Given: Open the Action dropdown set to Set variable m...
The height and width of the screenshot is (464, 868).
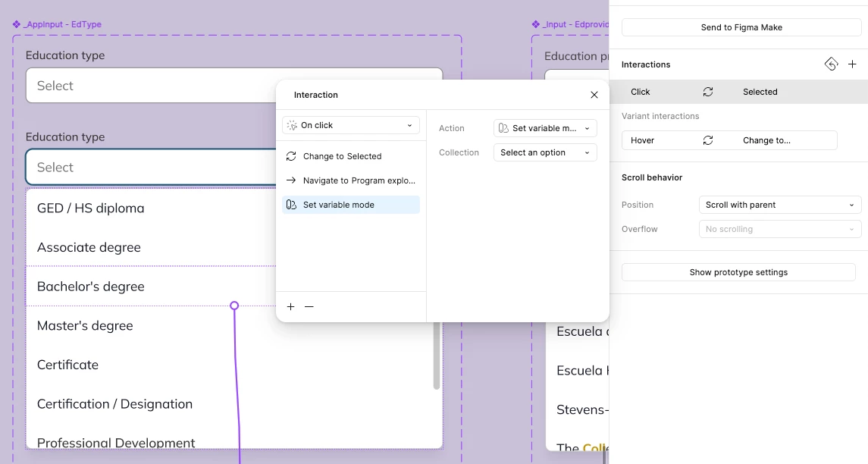Looking at the screenshot, I should pyautogui.click(x=545, y=128).
